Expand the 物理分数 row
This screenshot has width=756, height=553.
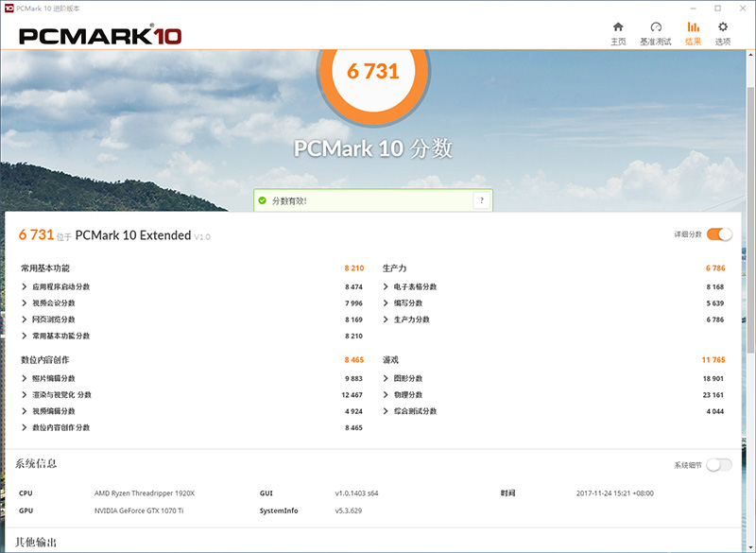point(386,394)
